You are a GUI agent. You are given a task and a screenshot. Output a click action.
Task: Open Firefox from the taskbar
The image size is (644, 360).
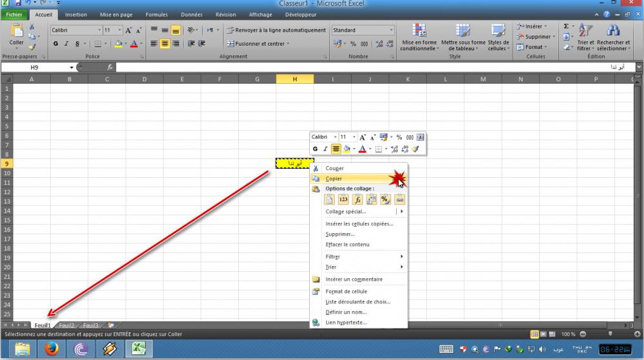coord(52,349)
